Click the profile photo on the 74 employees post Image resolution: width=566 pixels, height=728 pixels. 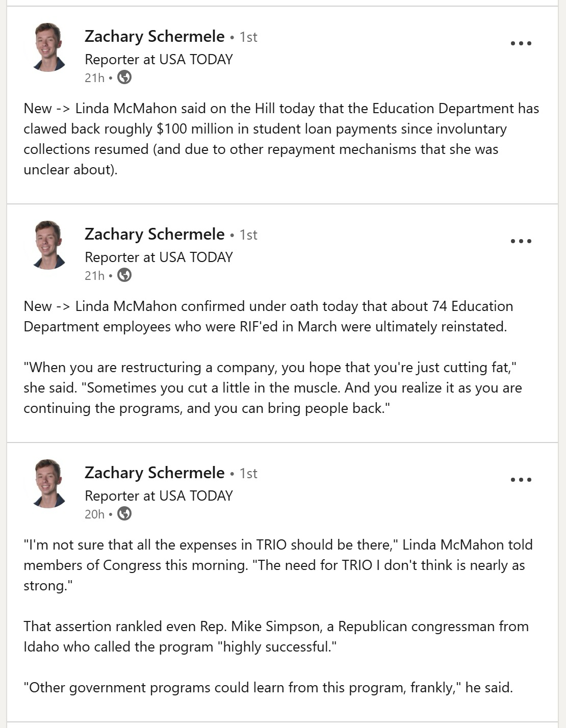pos(48,245)
